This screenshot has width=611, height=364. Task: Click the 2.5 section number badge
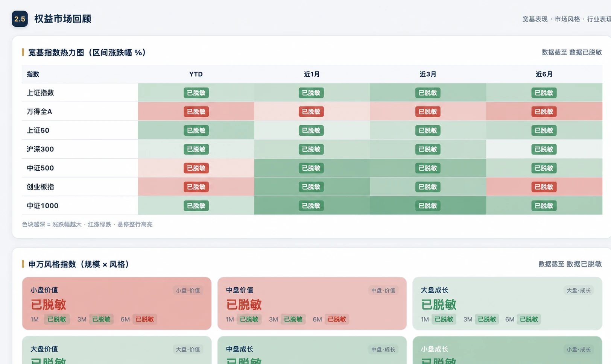tap(20, 19)
